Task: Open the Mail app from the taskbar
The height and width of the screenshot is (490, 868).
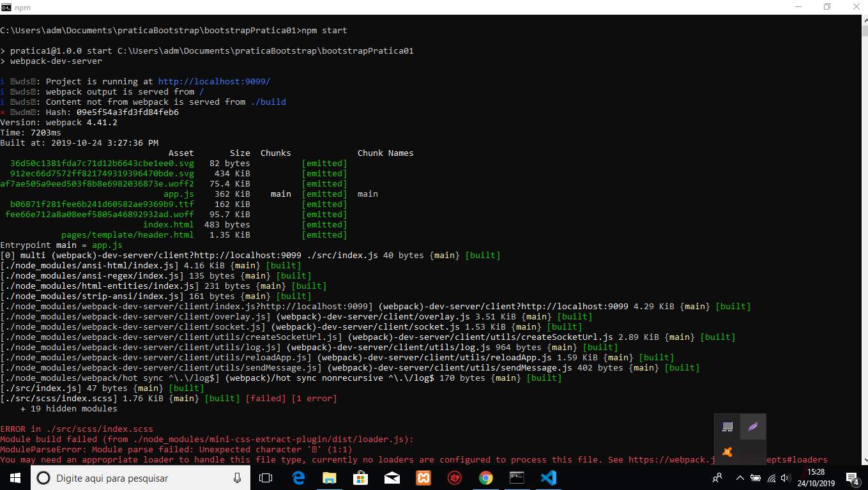Action: pyautogui.click(x=392, y=478)
